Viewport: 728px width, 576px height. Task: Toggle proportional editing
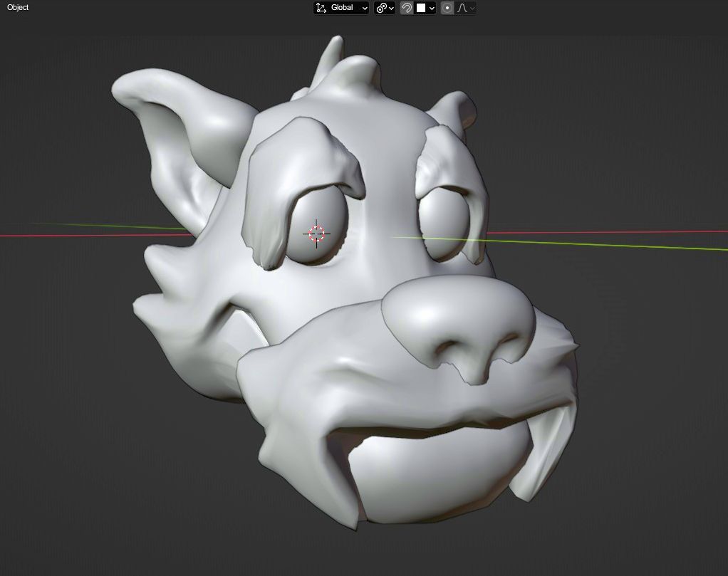pos(447,8)
